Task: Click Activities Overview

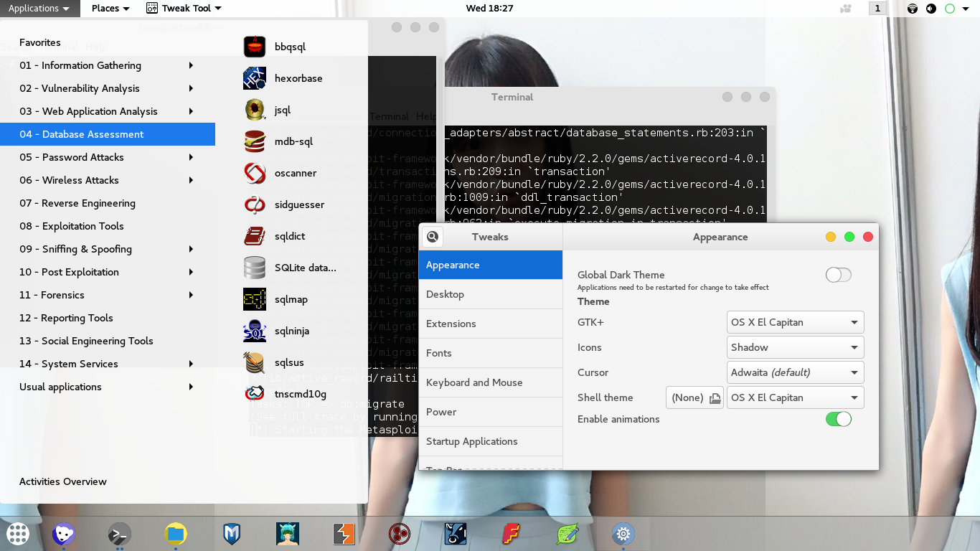Action: coord(63,481)
